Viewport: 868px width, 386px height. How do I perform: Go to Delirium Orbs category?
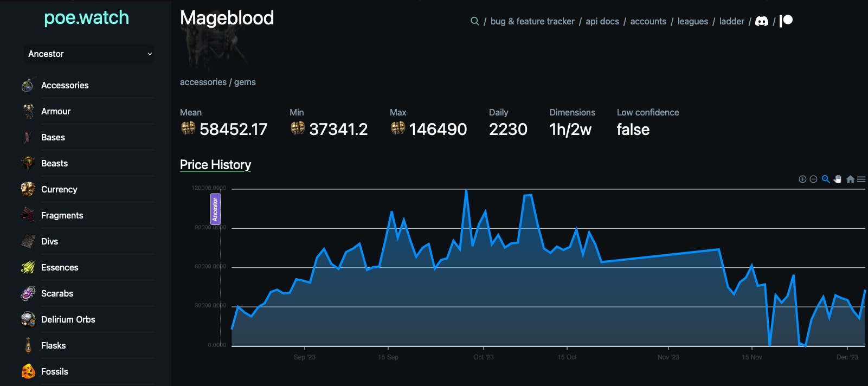[x=68, y=319]
